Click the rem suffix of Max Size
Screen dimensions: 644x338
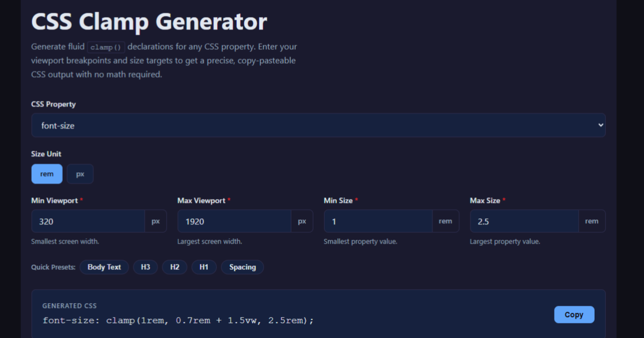pyautogui.click(x=592, y=221)
